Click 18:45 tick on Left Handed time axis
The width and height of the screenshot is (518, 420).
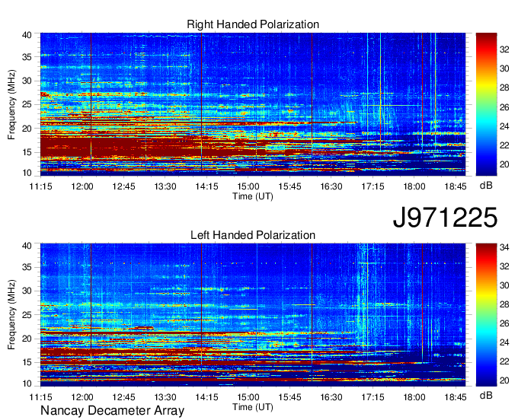(456, 397)
